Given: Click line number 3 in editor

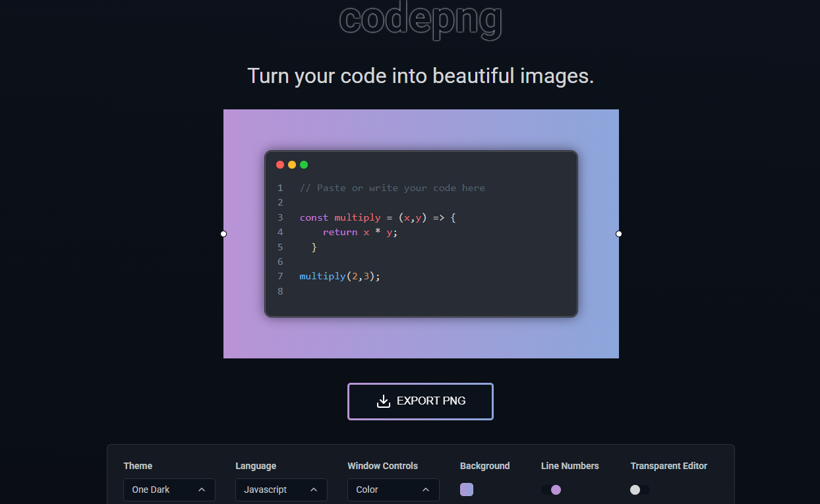Looking at the screenshot, I should tap(280, 217).
